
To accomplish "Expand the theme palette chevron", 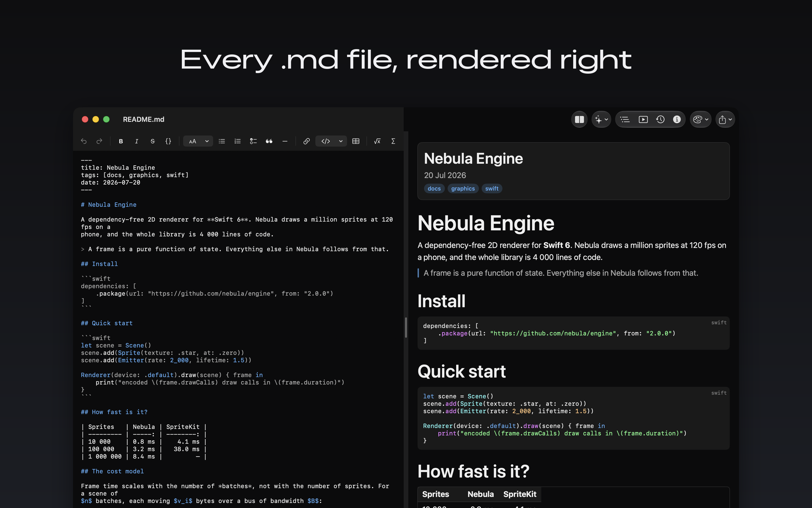I will [x=707, y=119].
